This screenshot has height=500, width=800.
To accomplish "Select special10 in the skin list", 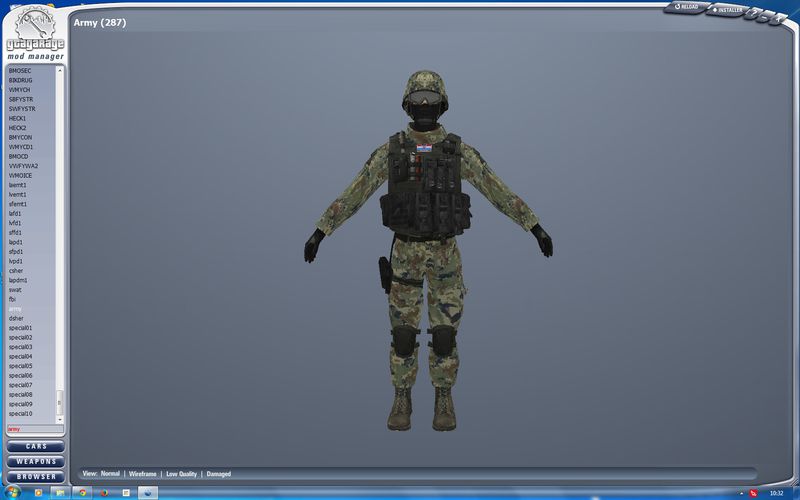I will click(x=20, y=414).
